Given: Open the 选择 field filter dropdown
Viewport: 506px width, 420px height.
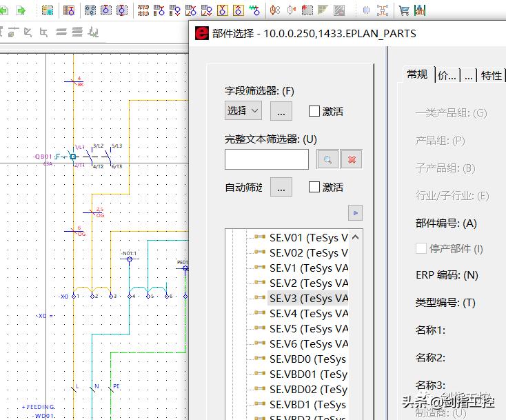Looking at the screenshot, I should pos(243,111).
